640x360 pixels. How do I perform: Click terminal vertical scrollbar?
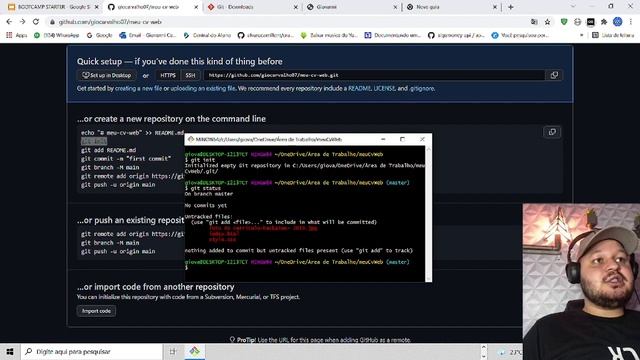[x=428, y=213]
